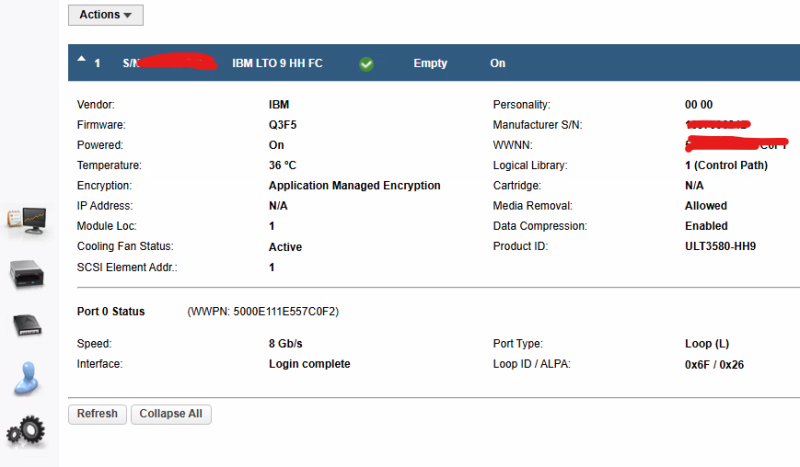Click the Collapse All button
This screenshot has width=800, height=467.
coord(171,414)
